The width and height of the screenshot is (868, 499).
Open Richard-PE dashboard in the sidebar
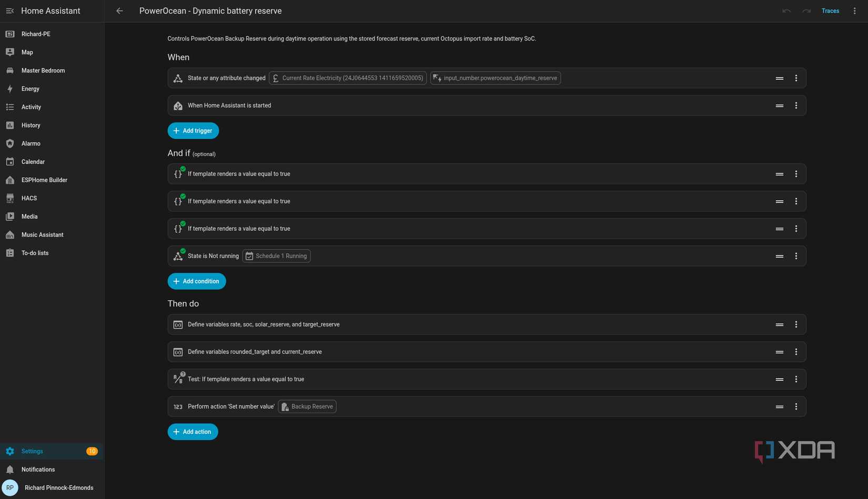point(52,34)
